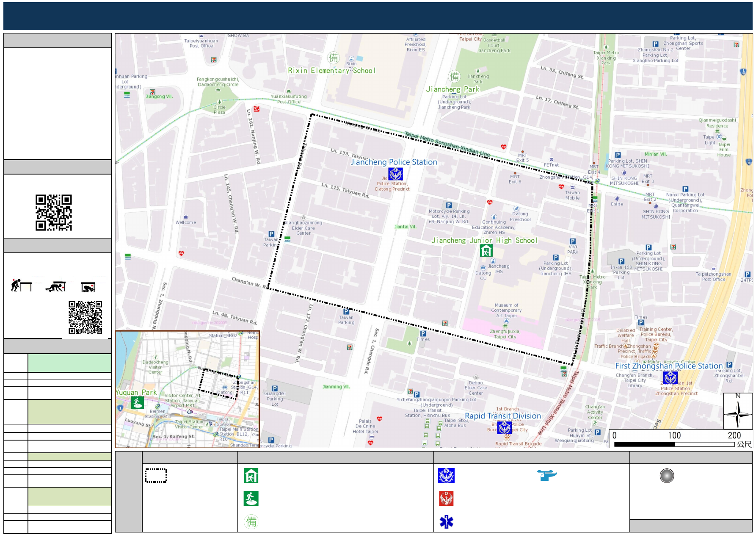This screenshot has height=535, width=756.
Task: Select the green running-person icon in the legend
Action: pos(251,499)
